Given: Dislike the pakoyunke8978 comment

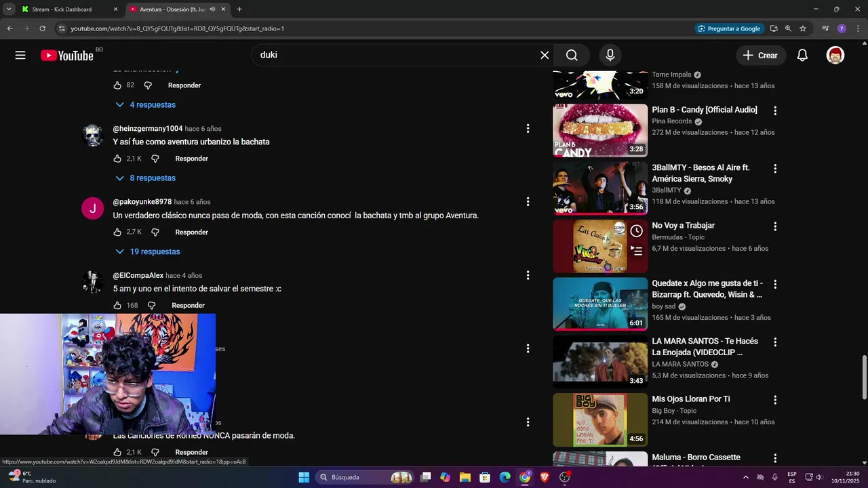Looking at the screenshot, I should tap(155, 232).
